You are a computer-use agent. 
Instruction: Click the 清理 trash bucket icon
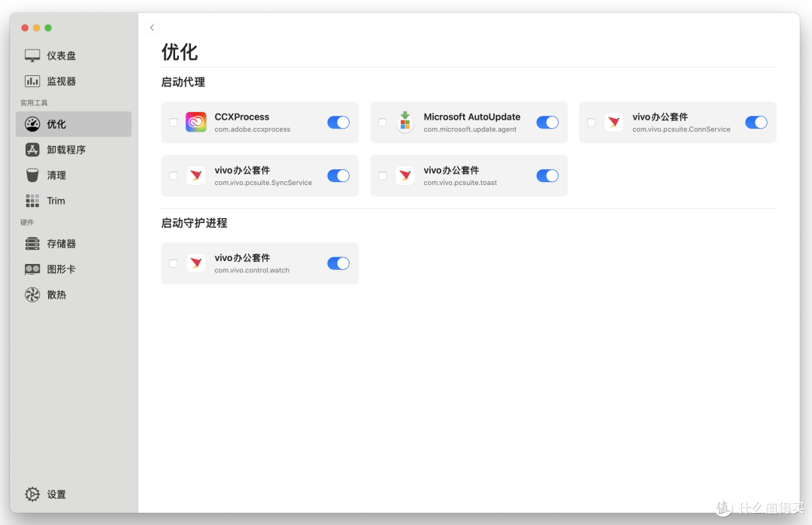(x=32, y=175)
